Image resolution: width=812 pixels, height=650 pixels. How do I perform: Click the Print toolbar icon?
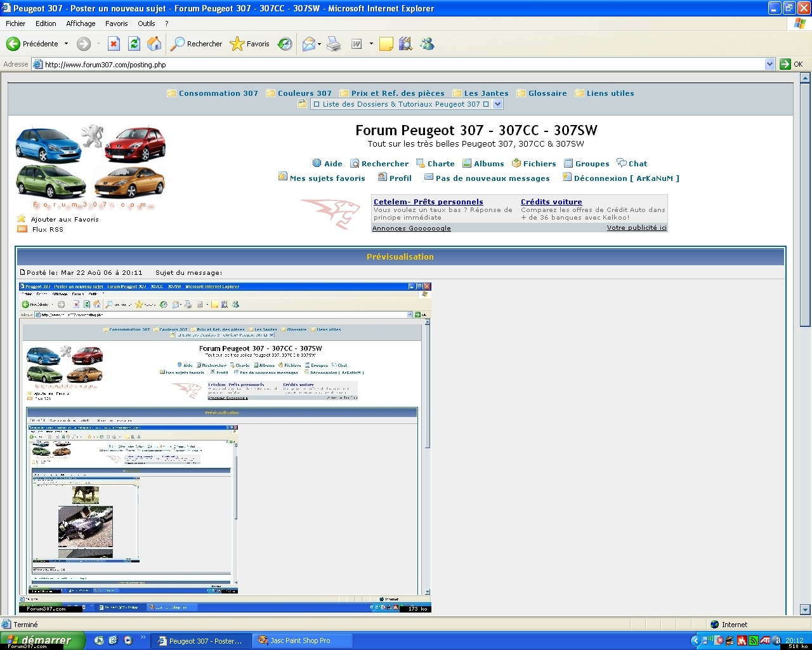334,44
